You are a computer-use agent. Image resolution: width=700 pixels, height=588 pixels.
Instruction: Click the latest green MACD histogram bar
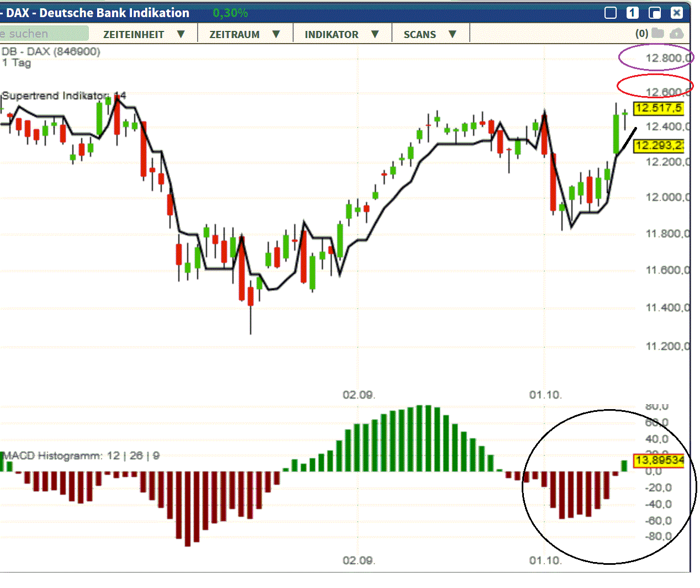[624, 465]
